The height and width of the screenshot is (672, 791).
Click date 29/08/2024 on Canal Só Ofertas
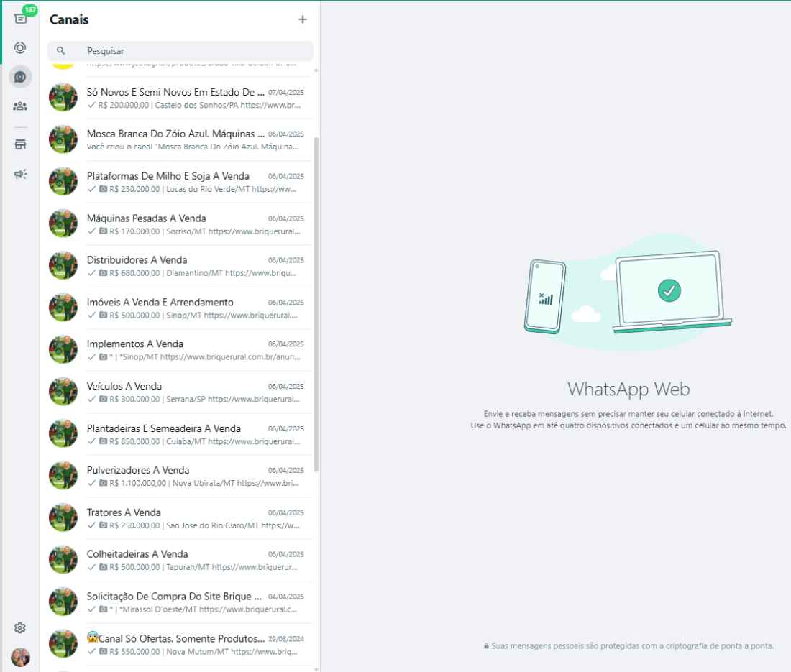pyautogui.click(x=286, y=639)
